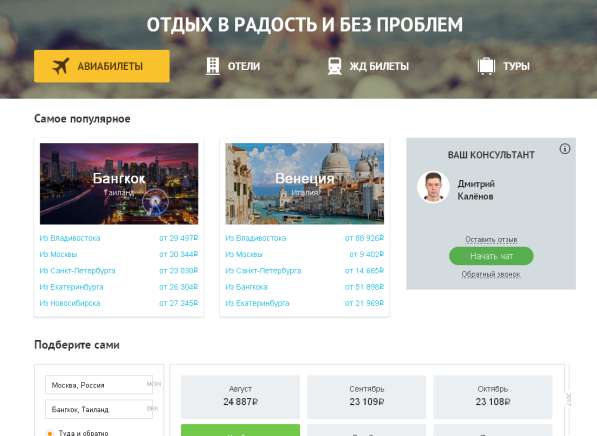Select Венеция price от 9 402₽
597x436 pixels.
pyautogui.click(x=367, y=254)
